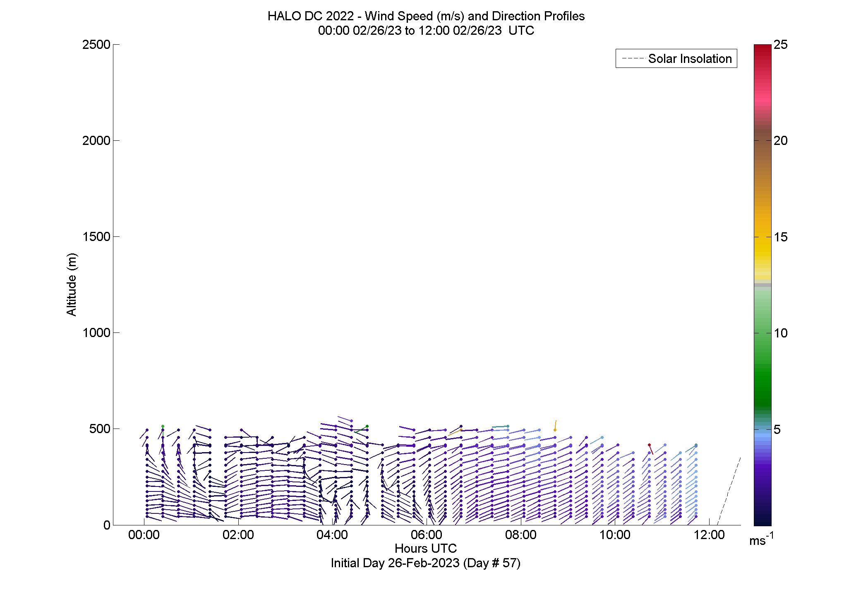868x590 pixels.
Task: Click the colorbar unit label 'ms-1'
Action: (762, 539)
